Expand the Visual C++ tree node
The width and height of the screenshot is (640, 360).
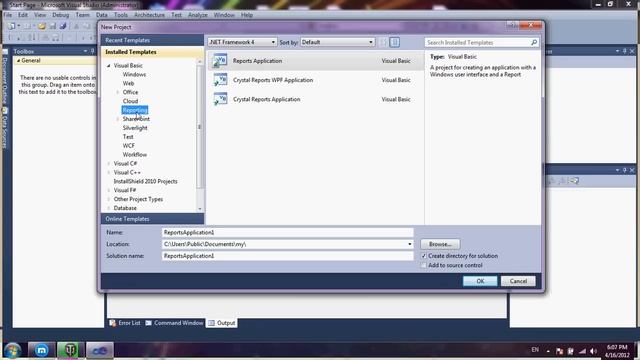(109, 173)
